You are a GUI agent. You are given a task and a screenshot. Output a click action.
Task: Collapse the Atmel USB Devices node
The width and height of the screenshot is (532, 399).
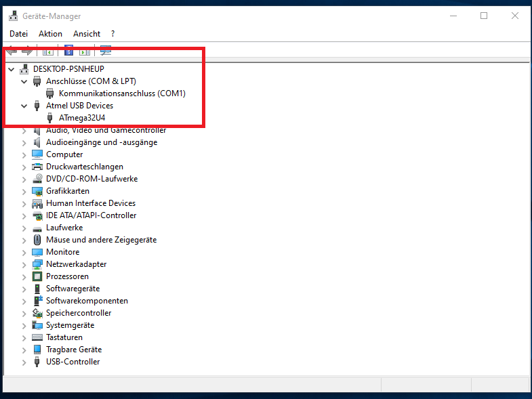24,106
